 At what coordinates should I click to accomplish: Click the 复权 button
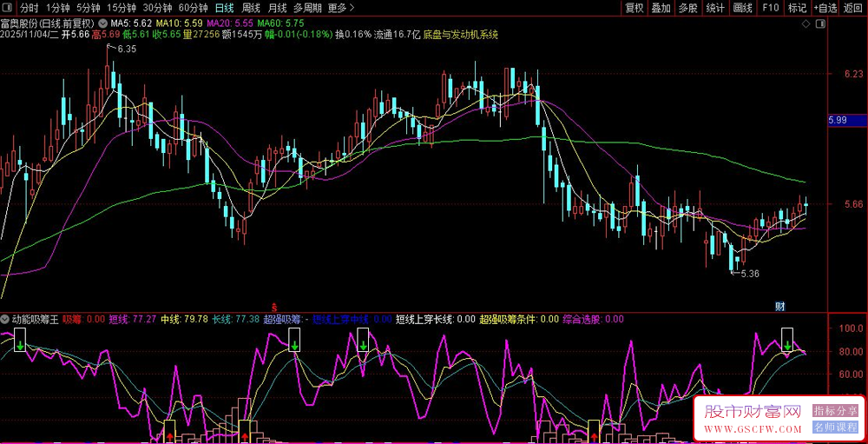(x=635, y=8)
